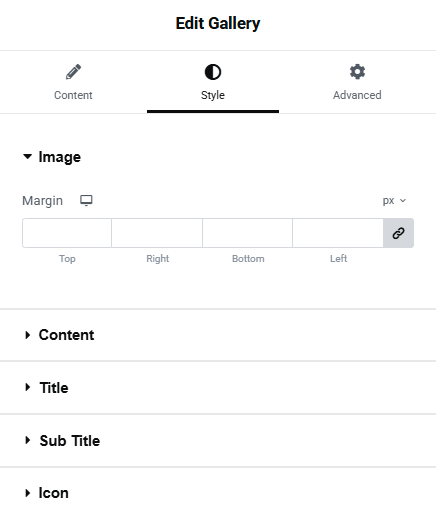Click the Top margin input field

[x=67, y=233]
